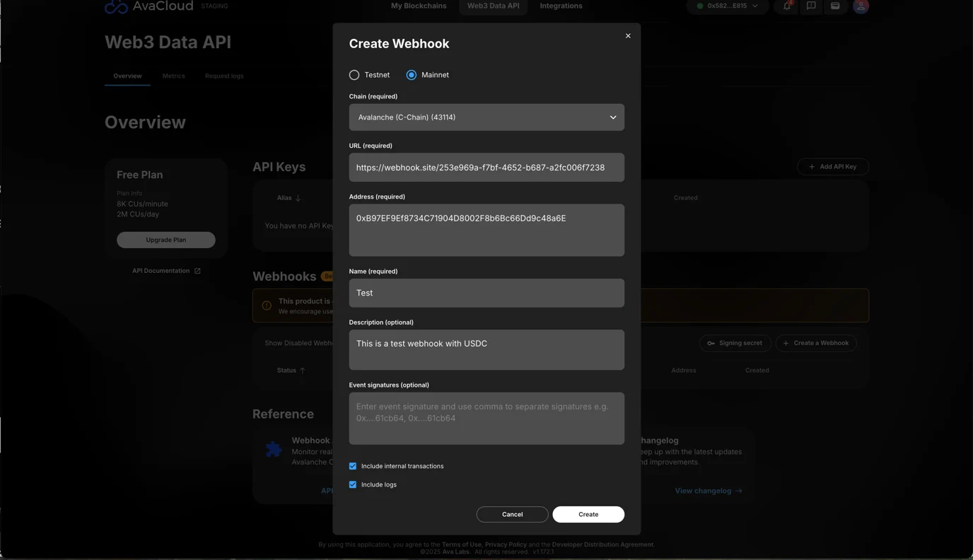
Task: Open the user profile avatar
Action: (x=861, y=6)
